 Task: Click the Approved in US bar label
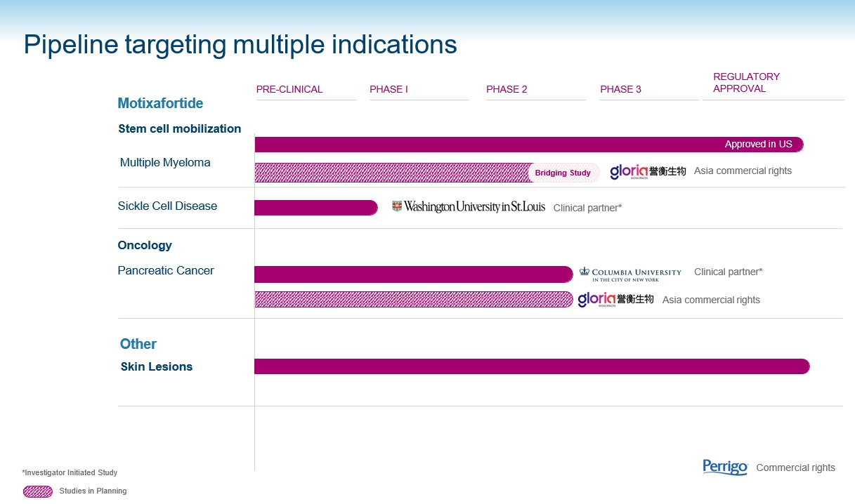(x=758, y=145)
